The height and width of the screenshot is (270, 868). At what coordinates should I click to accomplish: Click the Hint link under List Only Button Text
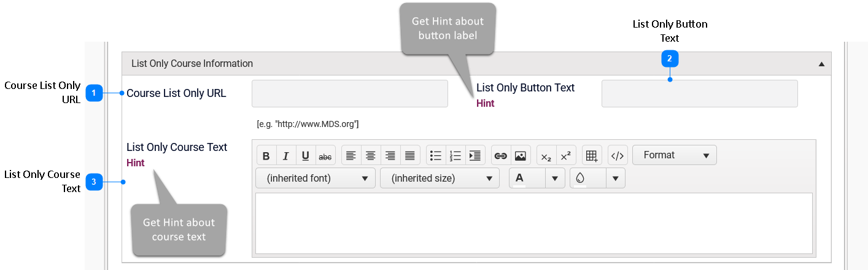pos(485,103)
